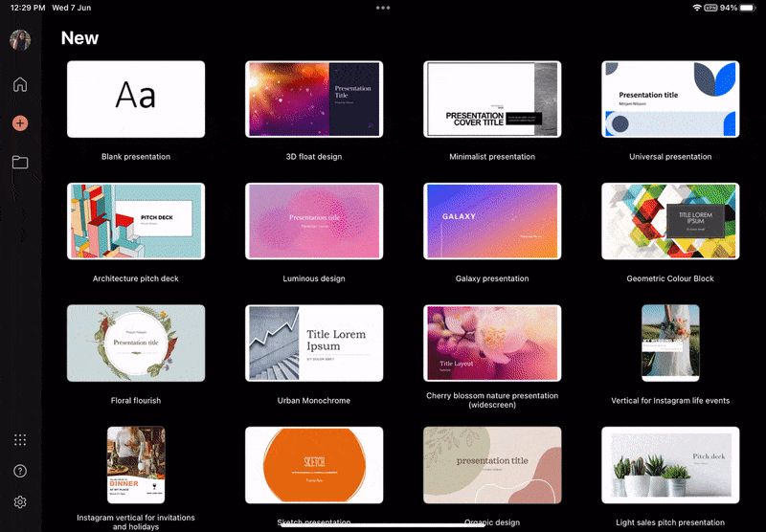Screen dimensions: 766x532
Task: Open the Help question mark icon
Action: tap(20, 471)
